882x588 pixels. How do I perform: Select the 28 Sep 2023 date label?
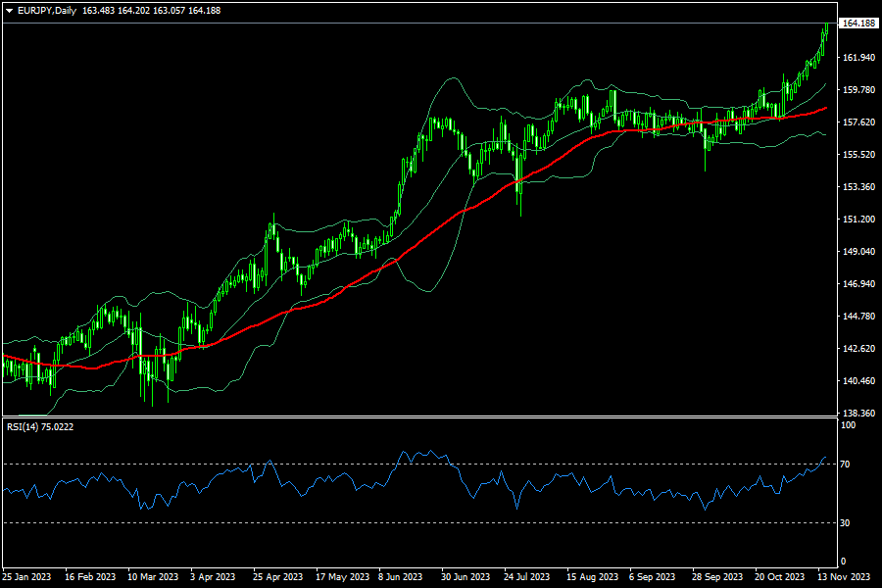point(717,577)
